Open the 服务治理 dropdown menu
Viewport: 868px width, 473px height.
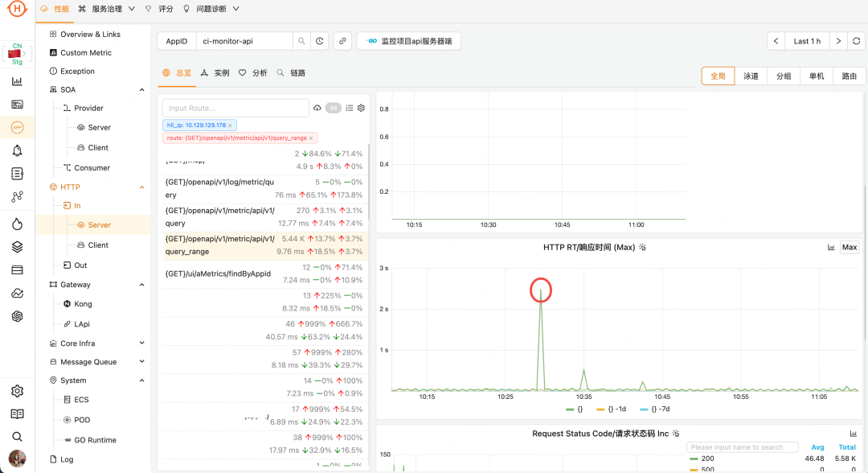[x=107, y=9]
